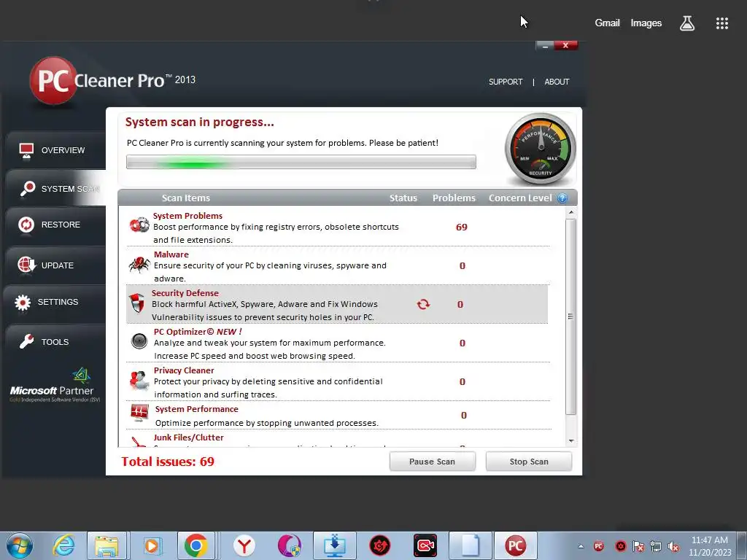The height and width of the screenshot is (560, 747).
Task: Click the Update globe icon
Action: pyautogui.click(x=26, y=265)
